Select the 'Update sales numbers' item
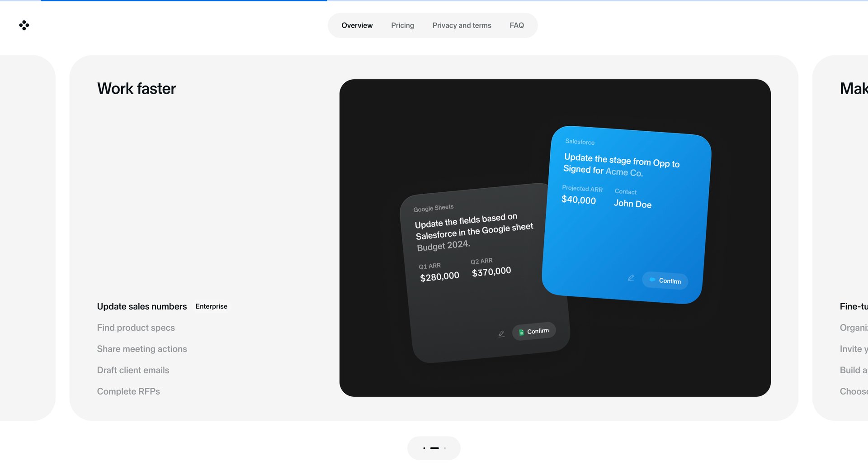Image resolution: width=868 pixels, height=476 pixels. [x=142, y=306]
